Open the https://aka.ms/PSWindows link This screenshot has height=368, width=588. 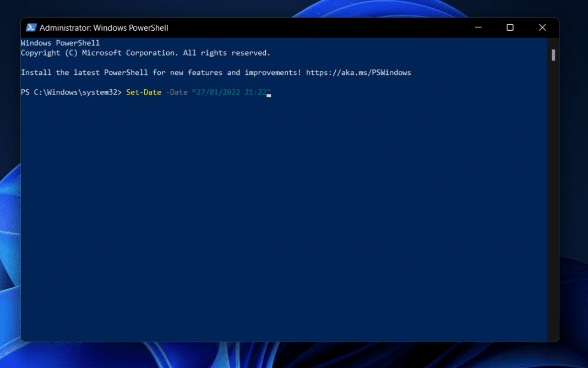tap(360, 72)
